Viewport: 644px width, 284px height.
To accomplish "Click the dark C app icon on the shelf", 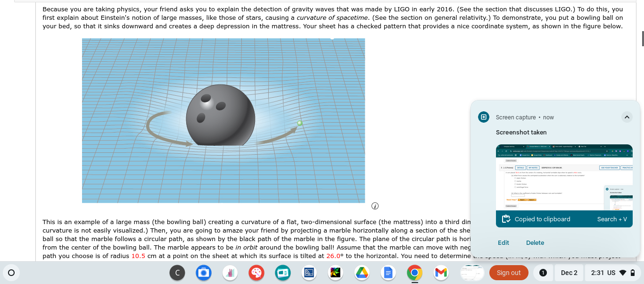I will coord(177,273).
